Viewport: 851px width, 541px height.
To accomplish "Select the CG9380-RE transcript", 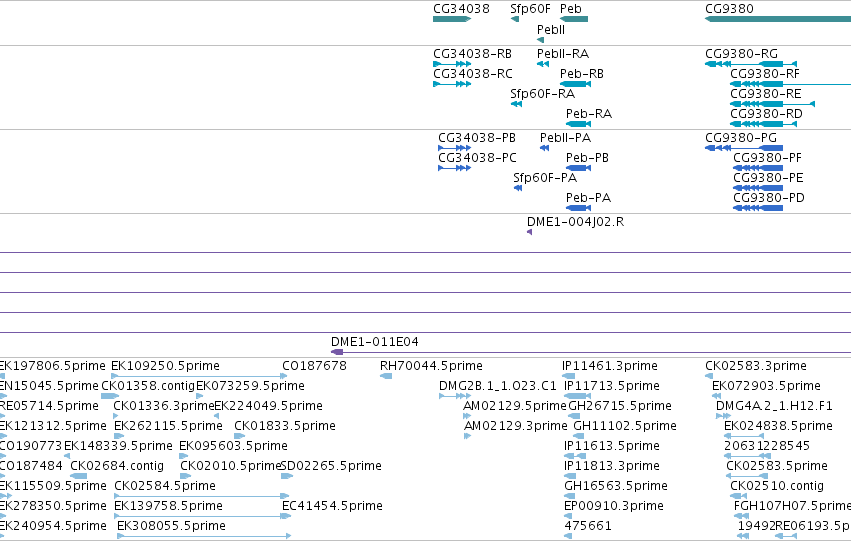I will pos(772,104).
